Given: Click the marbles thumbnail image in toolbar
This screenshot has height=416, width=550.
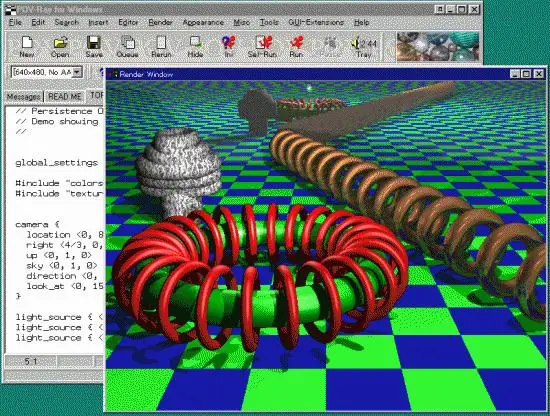Looking at the screenshot, I should click(x=437, y=46).
